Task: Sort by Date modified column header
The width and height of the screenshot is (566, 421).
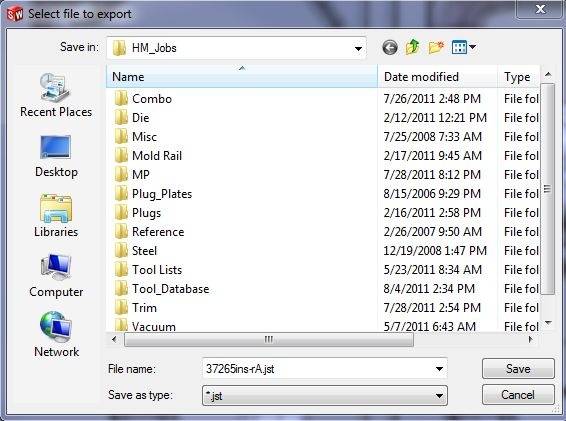Action: 437,77
